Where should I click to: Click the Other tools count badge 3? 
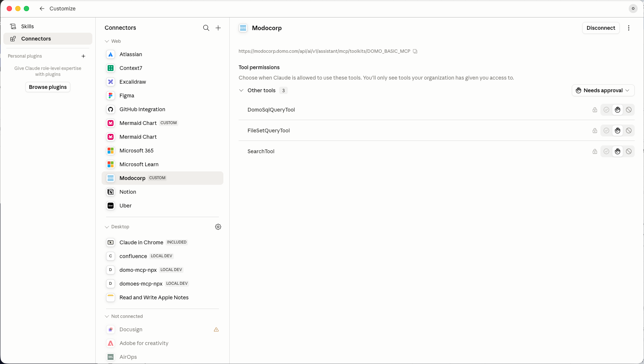(283, 90)
